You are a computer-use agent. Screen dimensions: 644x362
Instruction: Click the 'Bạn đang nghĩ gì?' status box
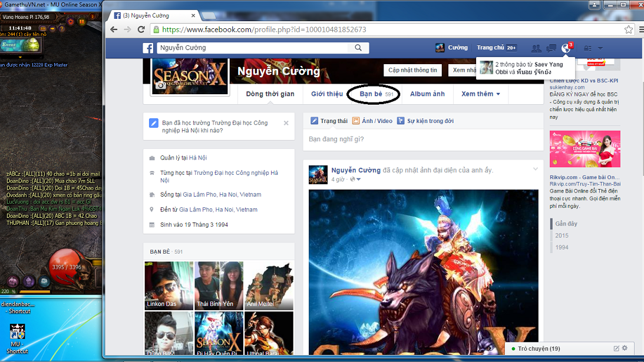tap(422, 140)
